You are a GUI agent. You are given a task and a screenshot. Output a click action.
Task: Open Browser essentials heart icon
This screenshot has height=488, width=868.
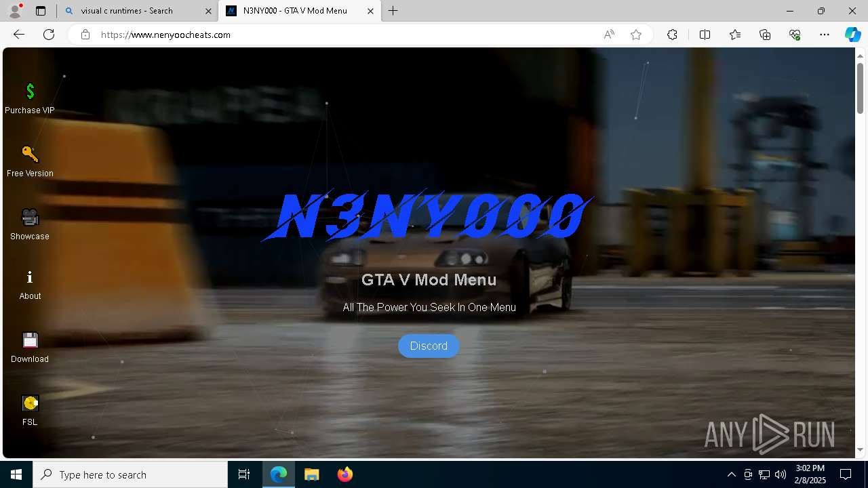pyautogui.click(x=795, y=35)
